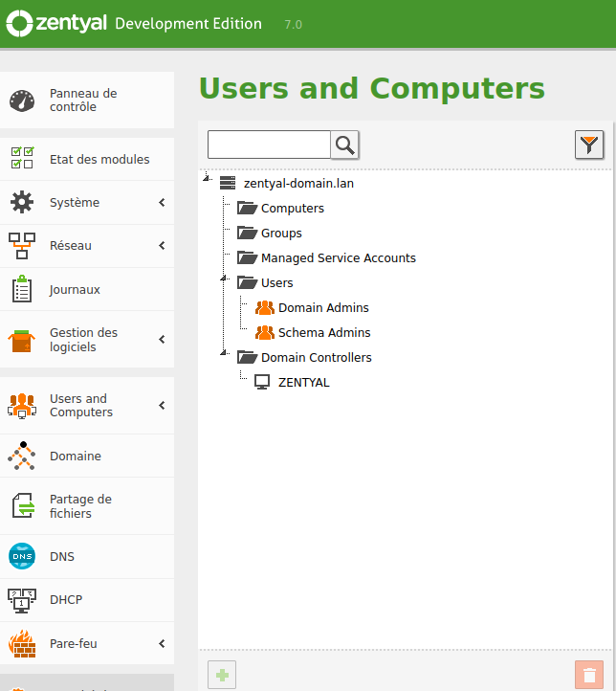Click the Computers folder icon
This screenshot has width=616, height=691.
tap(247, 208)
